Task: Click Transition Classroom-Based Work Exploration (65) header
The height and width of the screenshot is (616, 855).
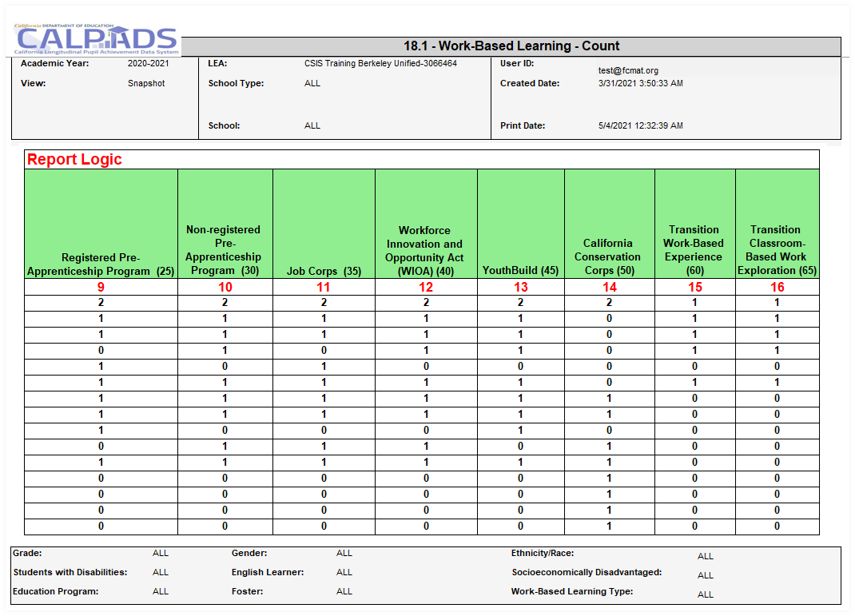Action: tap(776, 250)
